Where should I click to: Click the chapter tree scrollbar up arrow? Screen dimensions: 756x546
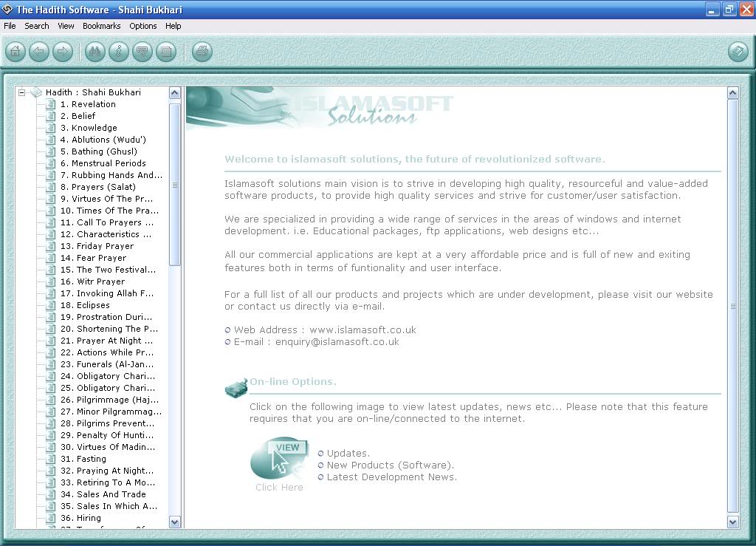point(175,92)
